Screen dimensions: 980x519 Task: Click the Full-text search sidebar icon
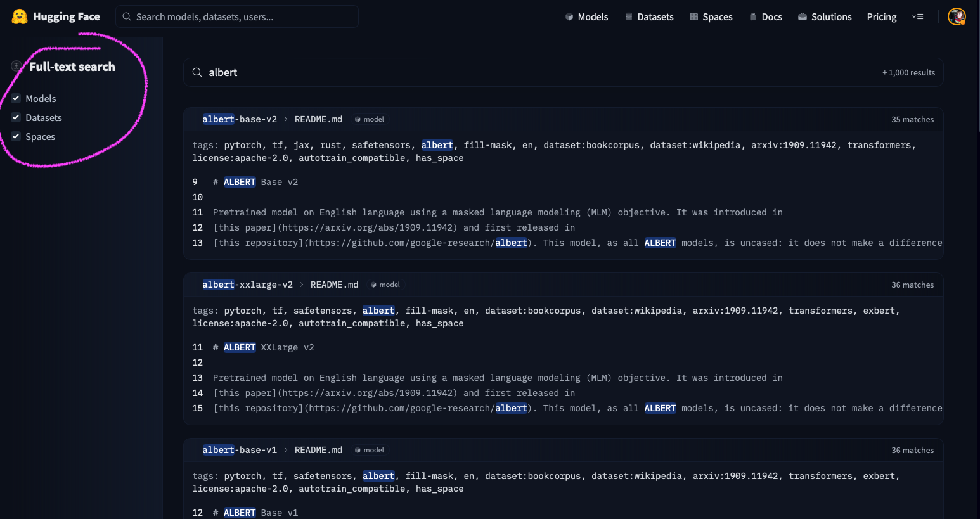click(16, 66)
